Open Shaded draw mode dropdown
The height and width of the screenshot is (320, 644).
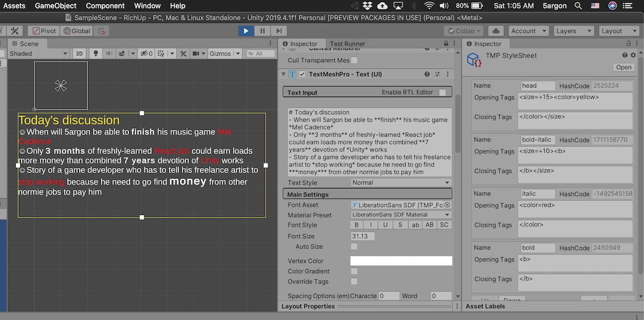point(38,54)
